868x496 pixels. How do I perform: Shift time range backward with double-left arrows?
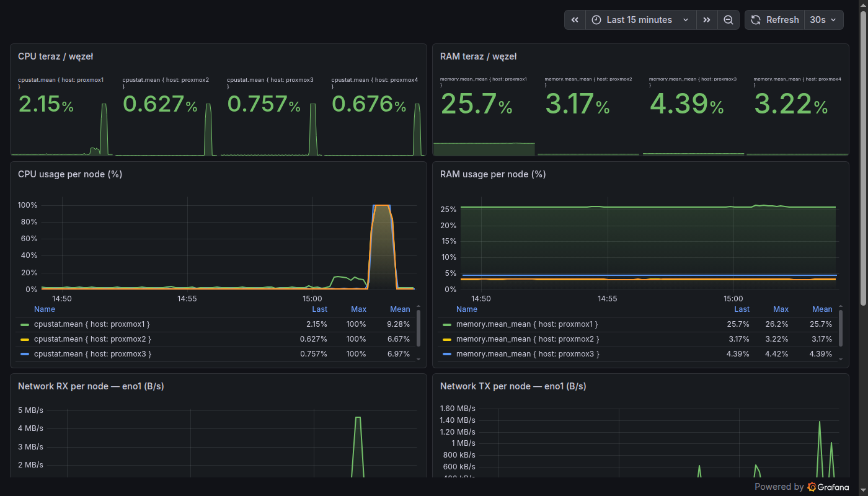point(575,20)
